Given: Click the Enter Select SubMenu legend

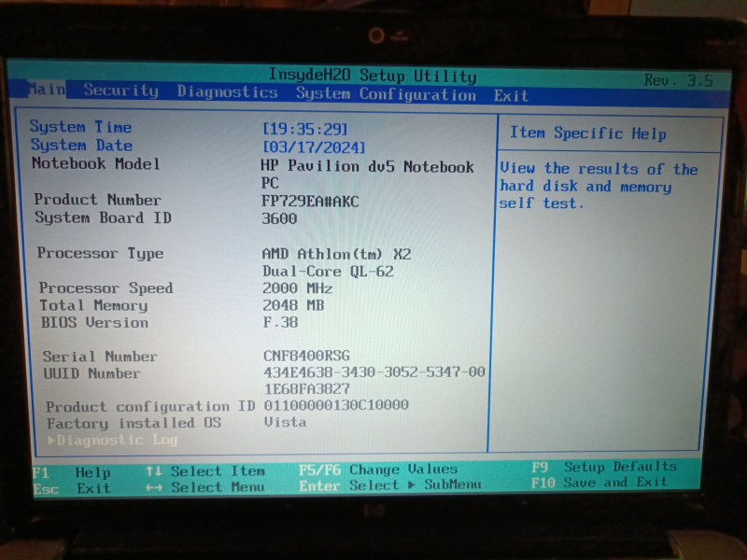Looking at the screenshot, I should coord(390,485).
